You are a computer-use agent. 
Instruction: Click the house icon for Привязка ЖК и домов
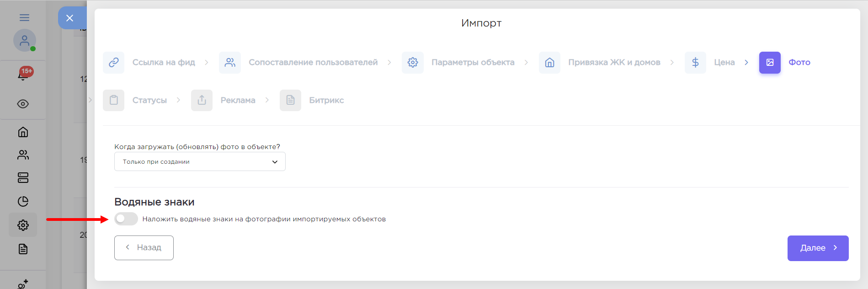(549, 63)
